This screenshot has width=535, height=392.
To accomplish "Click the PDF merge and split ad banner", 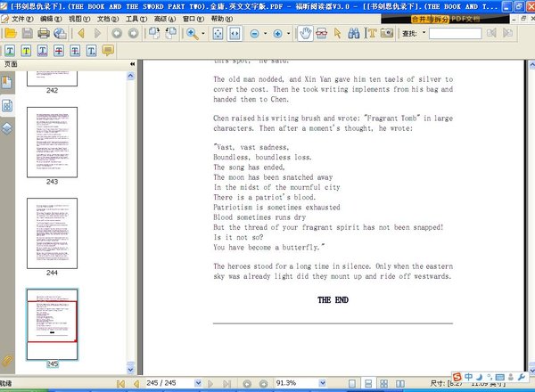I will pos(445,19).
